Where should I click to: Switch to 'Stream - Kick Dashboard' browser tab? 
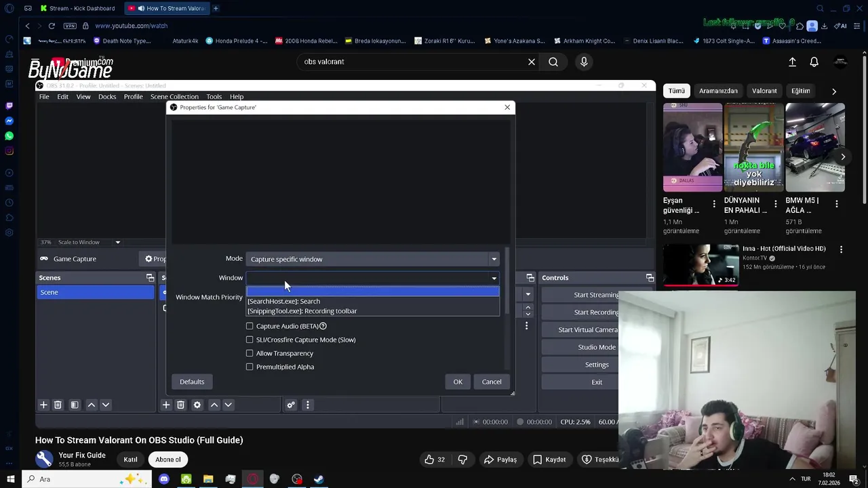(77, 8)
